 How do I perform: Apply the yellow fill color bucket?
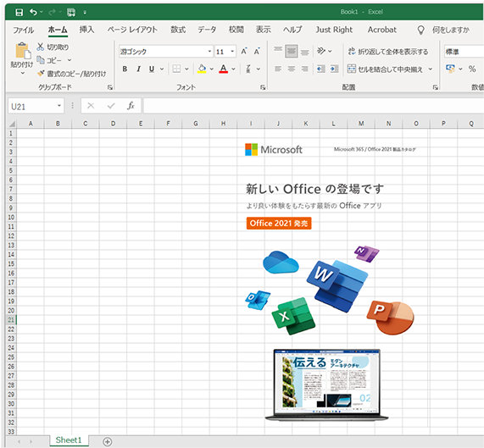pyautogui.click(x=202, y=69)
